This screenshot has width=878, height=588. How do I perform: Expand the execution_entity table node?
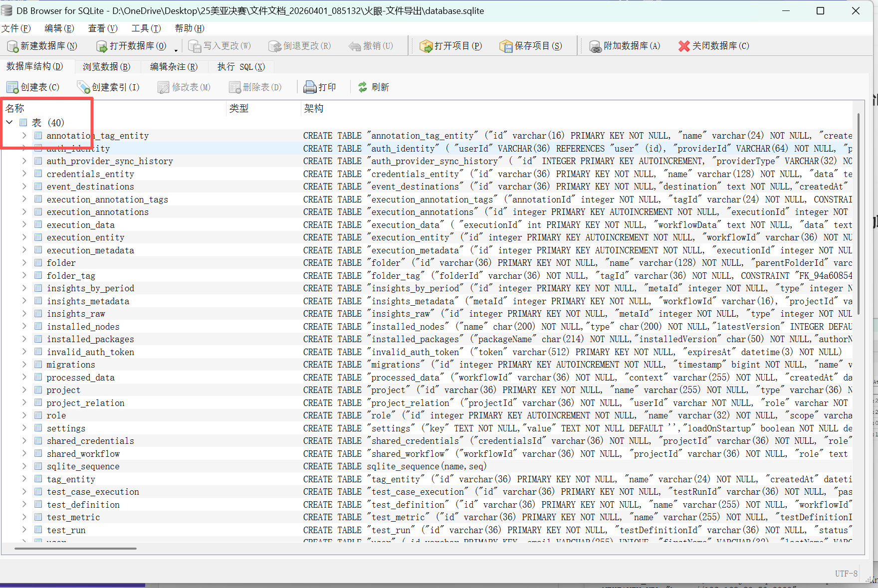coord(24,237)
